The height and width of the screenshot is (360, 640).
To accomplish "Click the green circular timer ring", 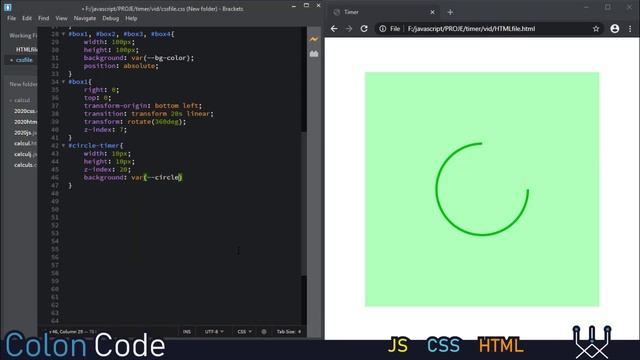I will coord(482,189).
